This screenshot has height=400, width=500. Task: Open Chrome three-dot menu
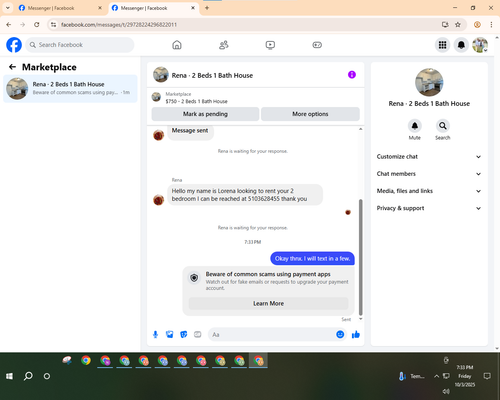pos(491,25)
